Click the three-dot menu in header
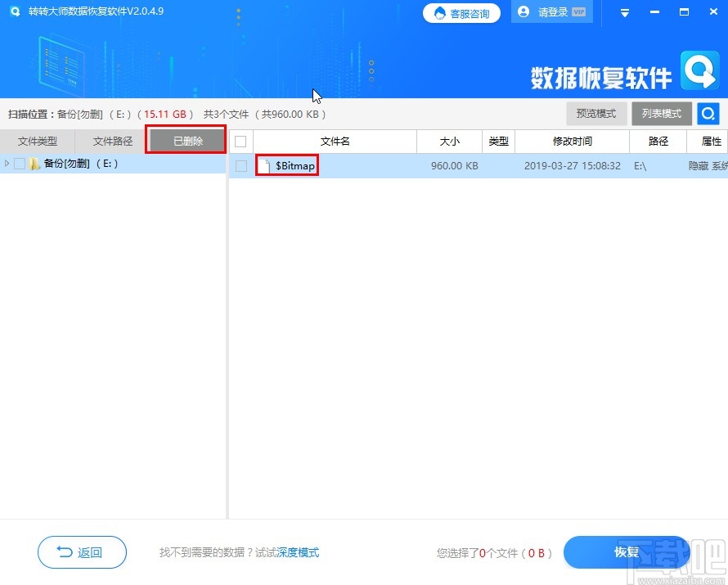This screenshot has height=585, width=728. coord(238,15)
